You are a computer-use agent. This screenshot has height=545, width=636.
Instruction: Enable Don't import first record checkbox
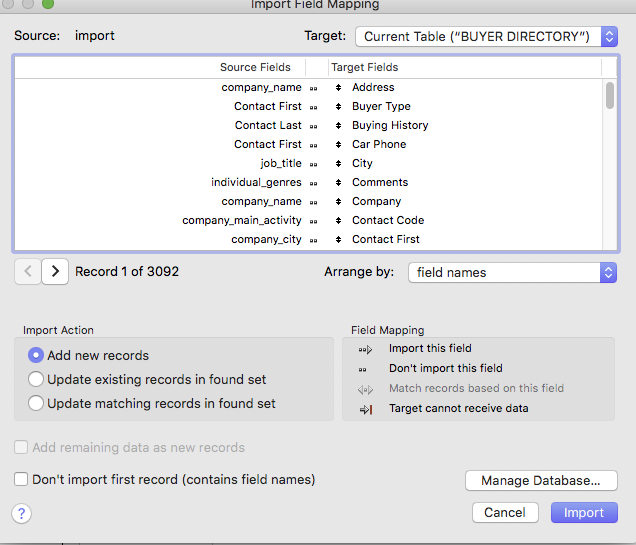click(21, 480)
